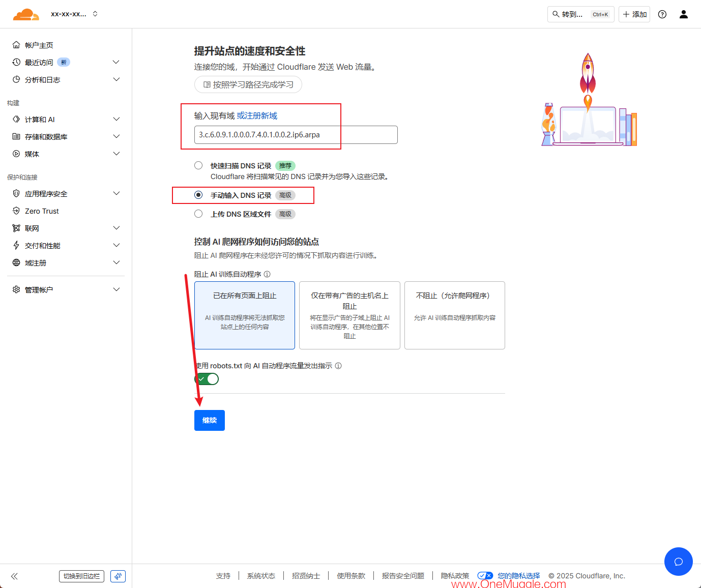Expand the 最近访问 section chevron
The width and height of the screenshot is (701, 588).
116,62
